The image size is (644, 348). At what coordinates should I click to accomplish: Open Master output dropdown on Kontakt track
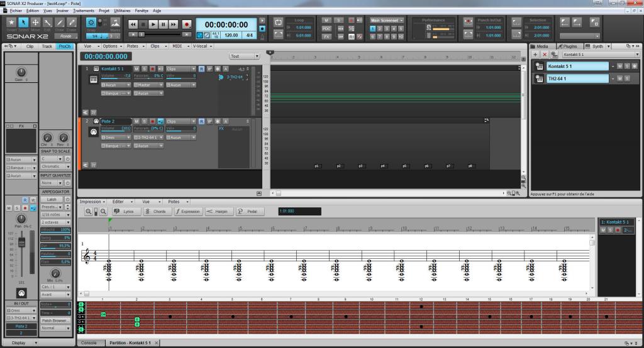click(148, 85)
